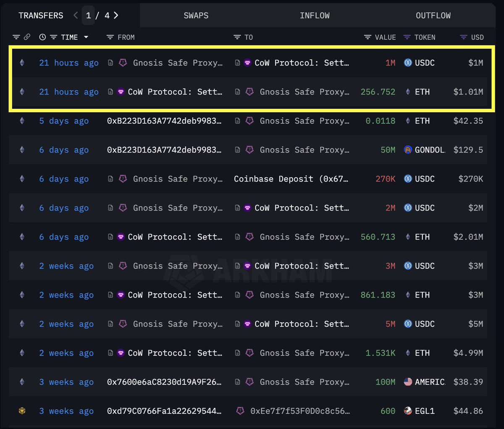Open the 0x7600e6aC8230d19A9F26 sender address
The height and width of the screenshot is (429, 504).
coord(164,382)
